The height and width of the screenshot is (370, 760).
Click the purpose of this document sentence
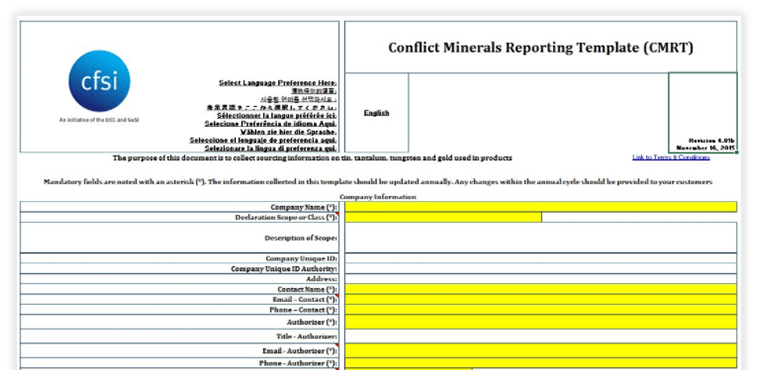pyautogui.click(x=312, y=158)
